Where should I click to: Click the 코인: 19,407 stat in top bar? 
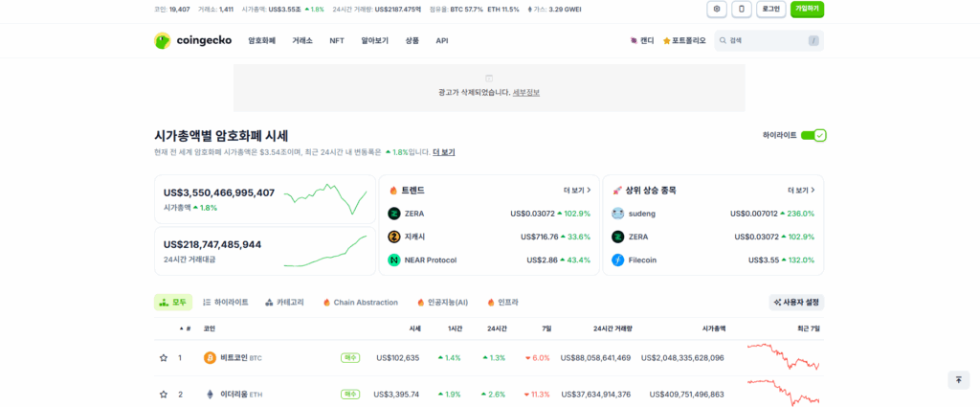(172, 10)
